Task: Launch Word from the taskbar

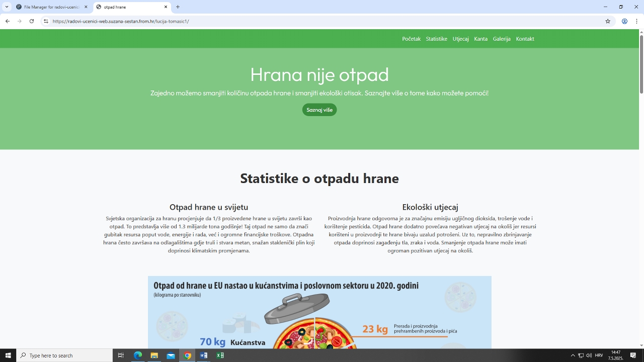Action: [x=204, y=355]
